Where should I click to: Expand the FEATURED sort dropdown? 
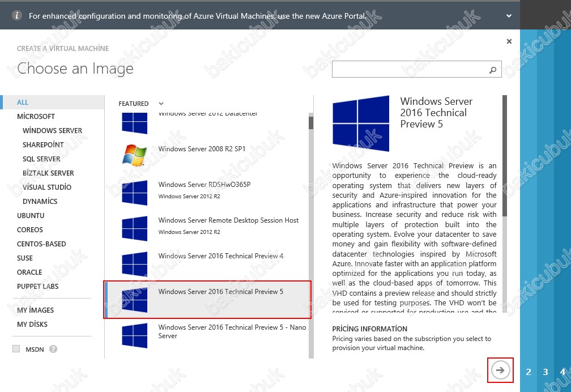(x=161, y=104)
